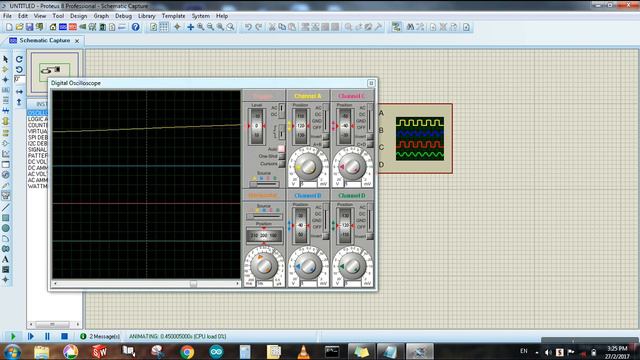
Task: Toggle Channel D Invert button
Action: pos(370,236)
